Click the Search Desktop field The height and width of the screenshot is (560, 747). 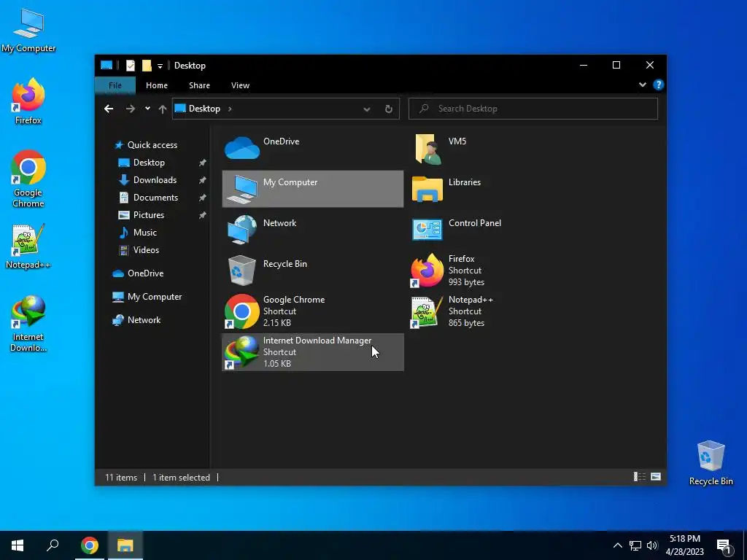(533, 109)
